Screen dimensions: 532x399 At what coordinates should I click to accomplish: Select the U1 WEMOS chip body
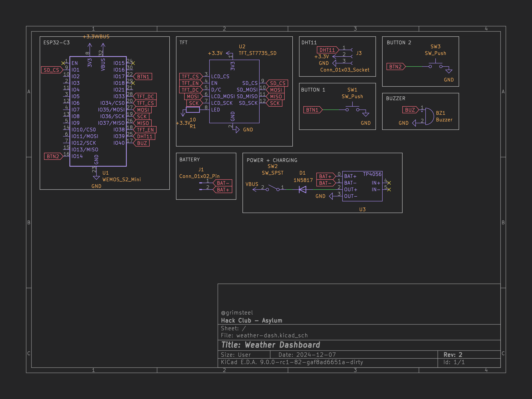click(98, 111)
